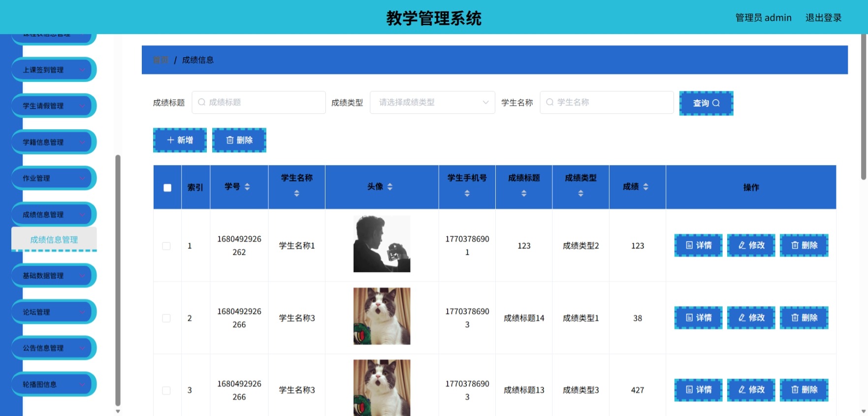Screen dimensions: 868x416
Task: Click the 新增 add button
Action: [x=180, y=140]
